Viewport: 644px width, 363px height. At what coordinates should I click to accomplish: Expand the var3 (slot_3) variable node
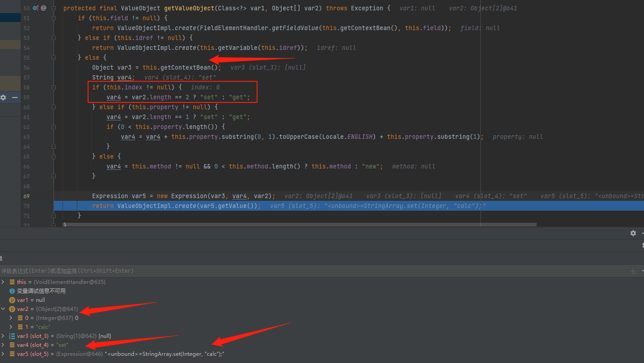point(3,336)
